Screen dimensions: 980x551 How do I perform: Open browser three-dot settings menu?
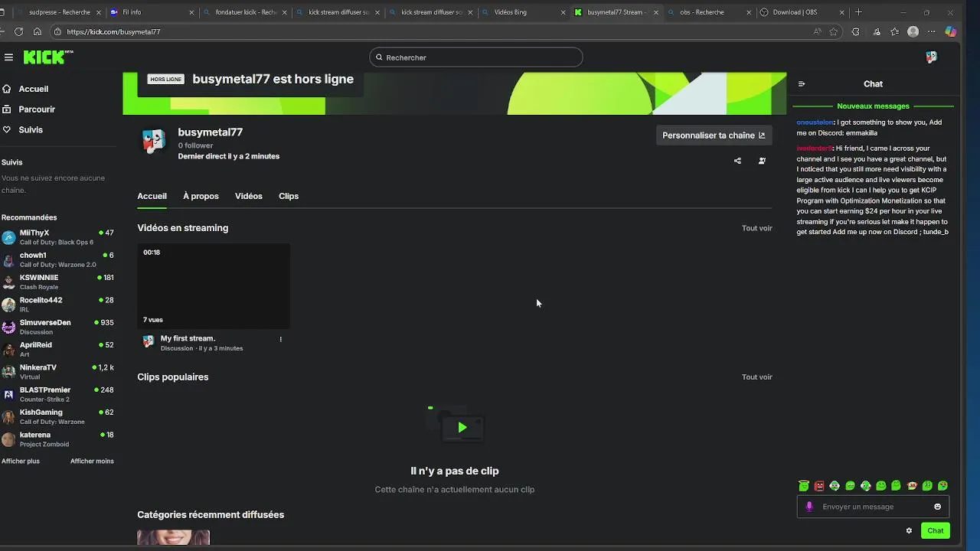(x=931, y=31)
